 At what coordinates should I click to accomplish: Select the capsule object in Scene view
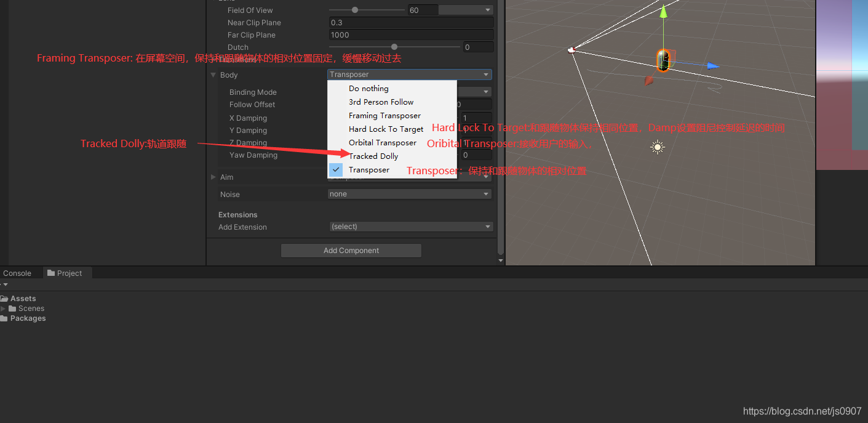[x=663, y=60]
